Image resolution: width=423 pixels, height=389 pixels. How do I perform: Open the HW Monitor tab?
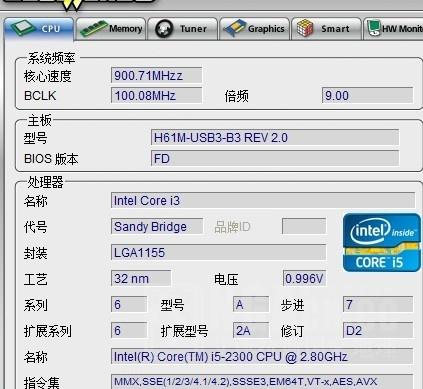coord(393,29)
